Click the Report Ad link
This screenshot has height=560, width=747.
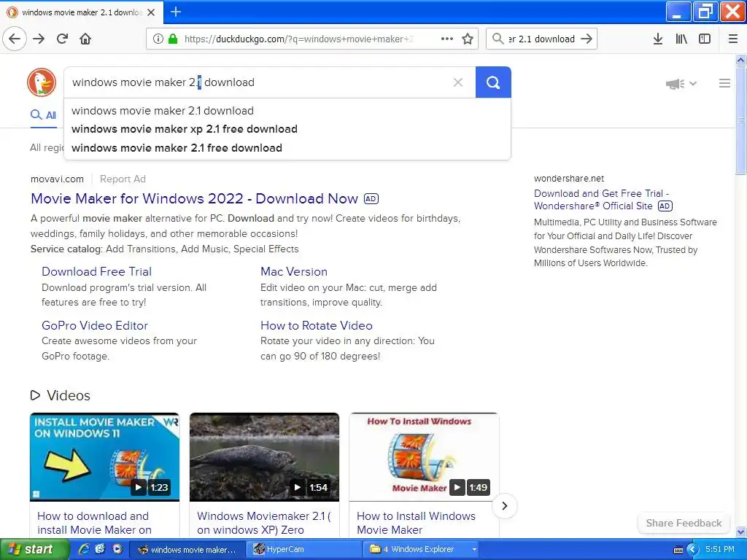coord(123,179)
